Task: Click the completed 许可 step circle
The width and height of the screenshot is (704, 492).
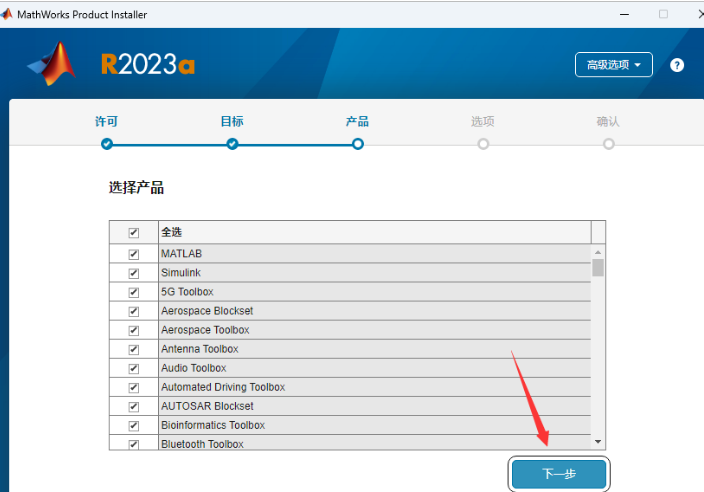Action: coord(107,144)
